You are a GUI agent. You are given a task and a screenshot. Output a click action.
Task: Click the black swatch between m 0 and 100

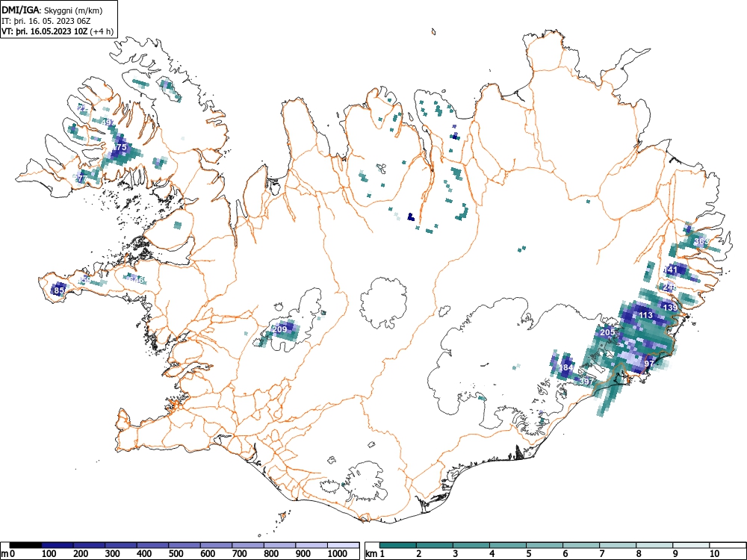25,545
